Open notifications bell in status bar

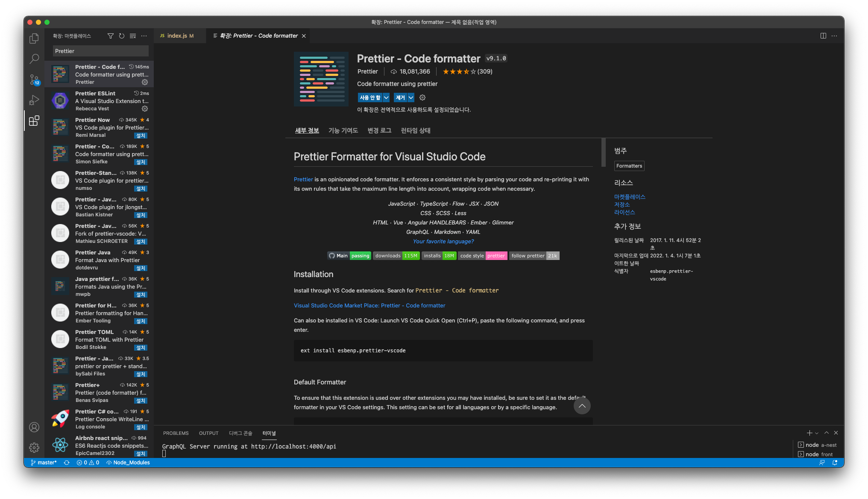[835, 463]
